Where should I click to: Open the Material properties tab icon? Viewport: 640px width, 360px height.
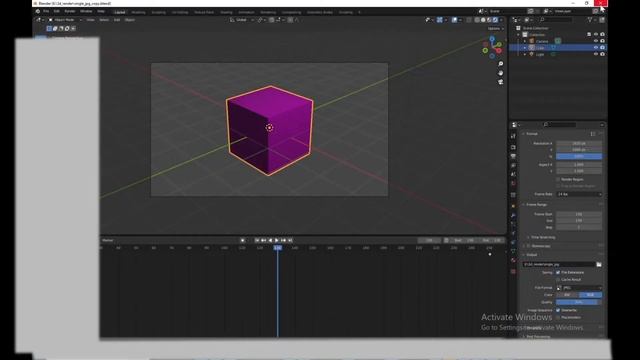coord(513,260)
